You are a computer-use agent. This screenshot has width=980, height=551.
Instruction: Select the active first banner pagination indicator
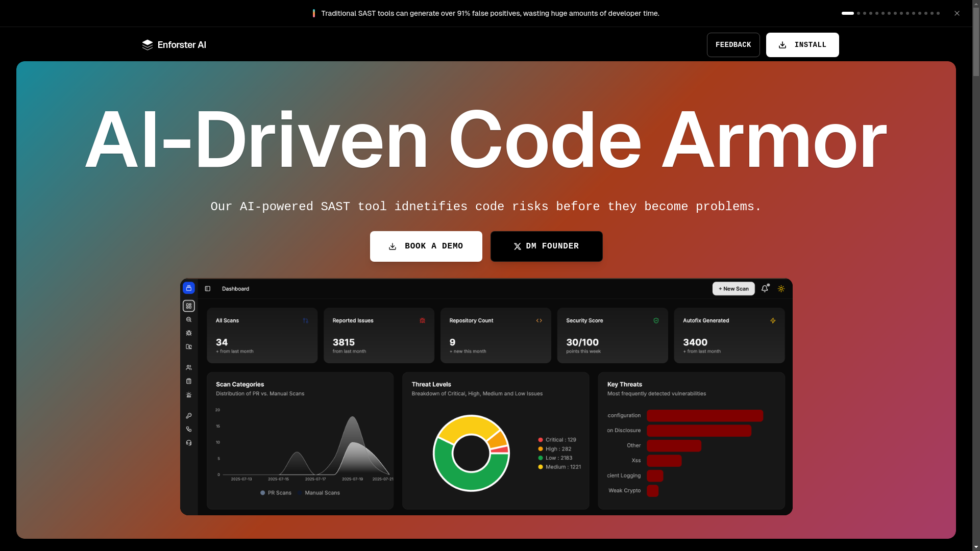point(848,13)
